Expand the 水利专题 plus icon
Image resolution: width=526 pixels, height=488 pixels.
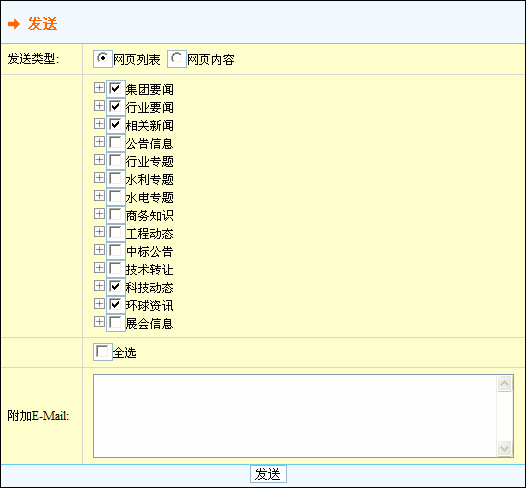point(99,178)
